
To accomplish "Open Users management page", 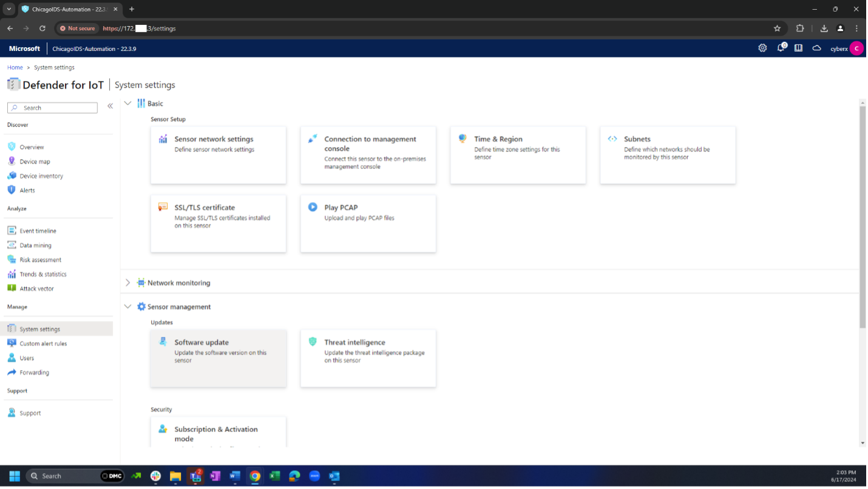I will click(27, 358).
